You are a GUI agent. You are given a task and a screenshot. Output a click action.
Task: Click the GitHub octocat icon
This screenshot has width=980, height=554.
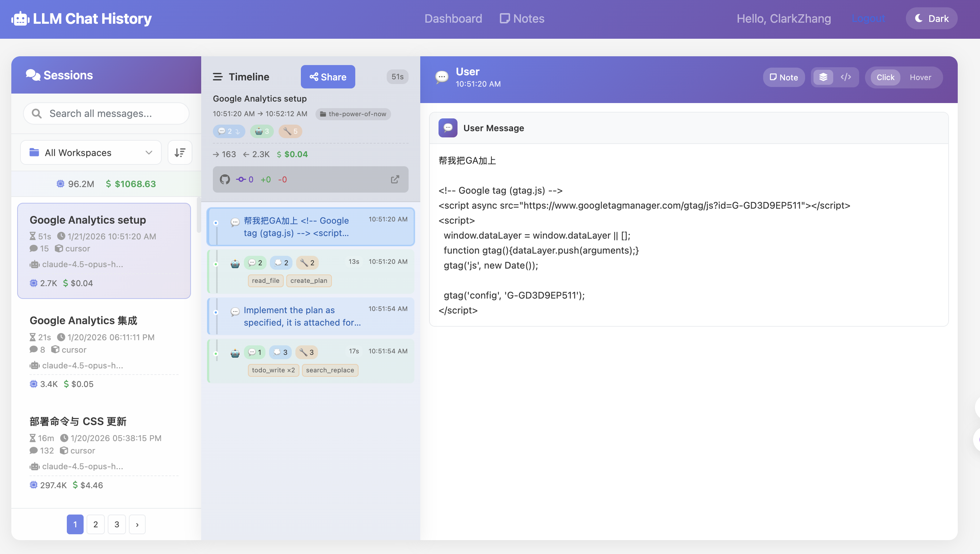tap(225, 179)
